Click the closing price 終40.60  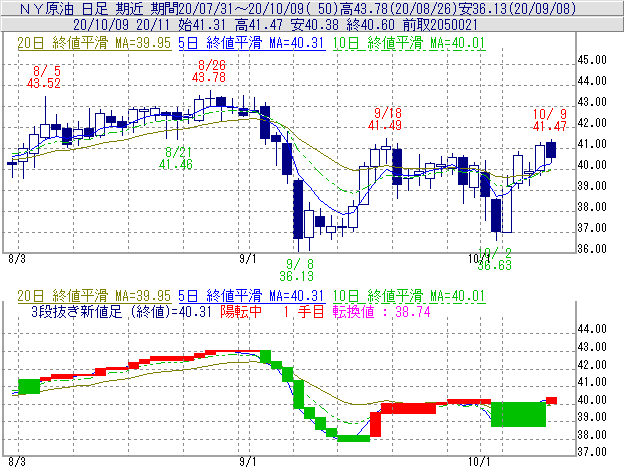pos(370,25)
